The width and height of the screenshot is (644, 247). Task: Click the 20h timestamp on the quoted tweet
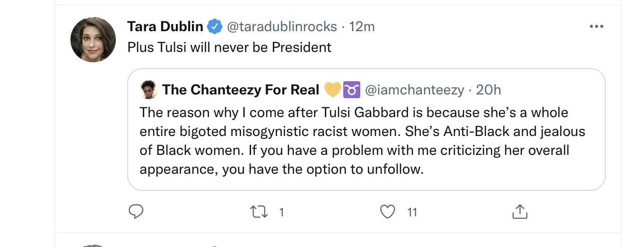[x=488, y=90]
